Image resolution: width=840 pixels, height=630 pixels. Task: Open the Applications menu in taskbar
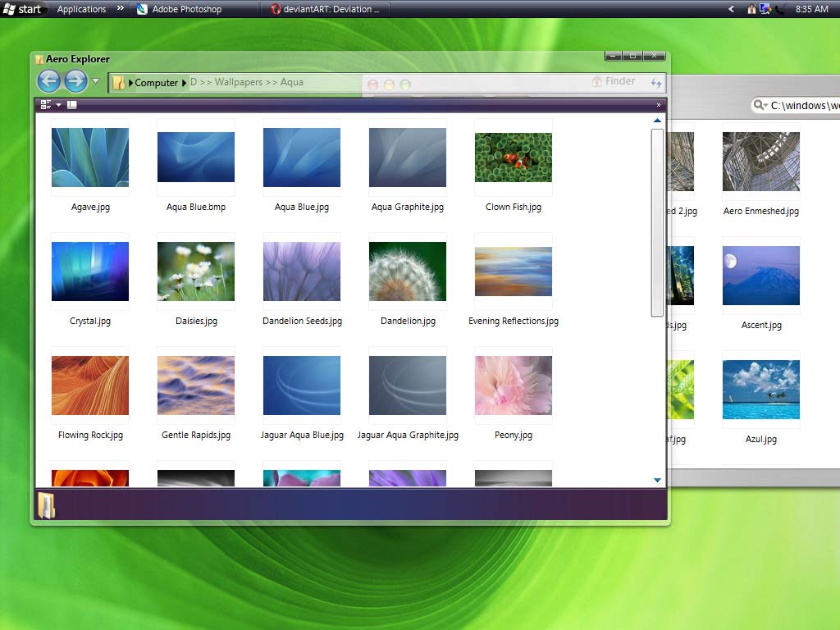click(81, 9)
